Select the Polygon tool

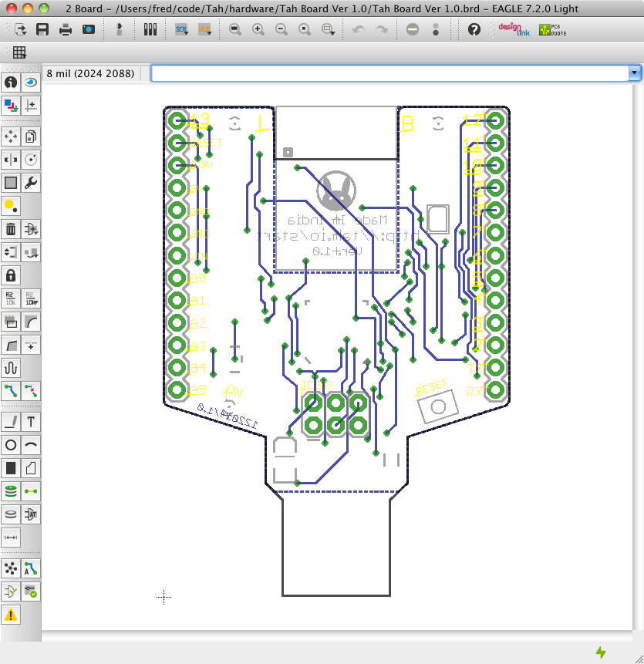(x=32, y=468)
